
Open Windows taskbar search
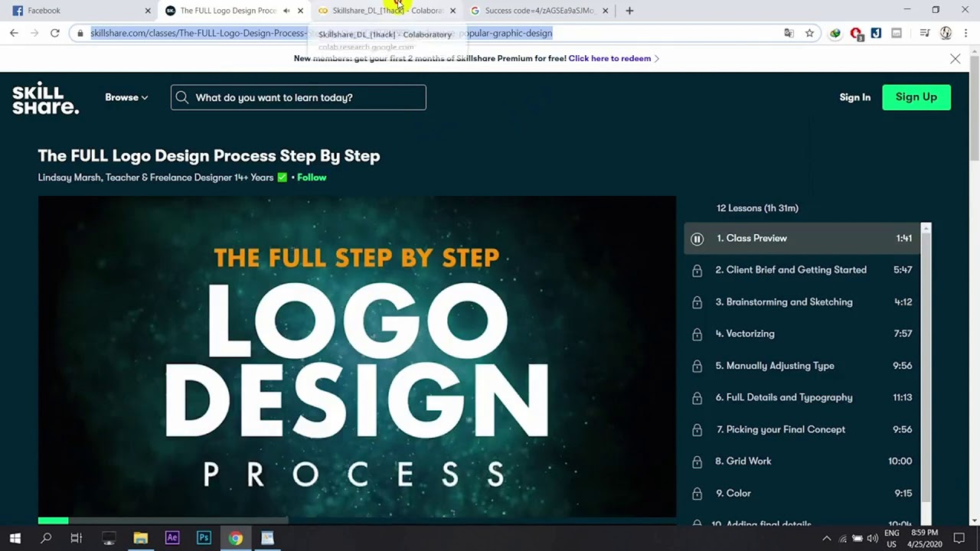pyautogui.click(x=46, y=538)
